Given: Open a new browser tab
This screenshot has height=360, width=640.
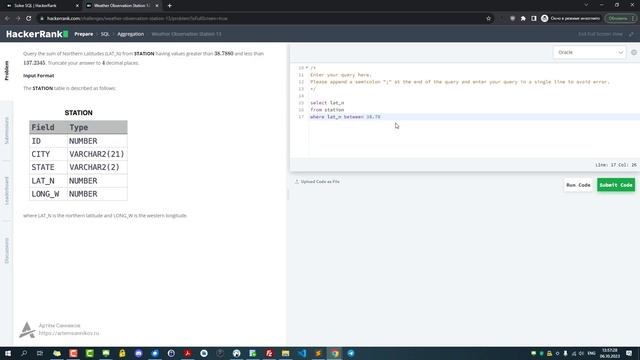Looking at the screenshot, I should click(169, 6).
